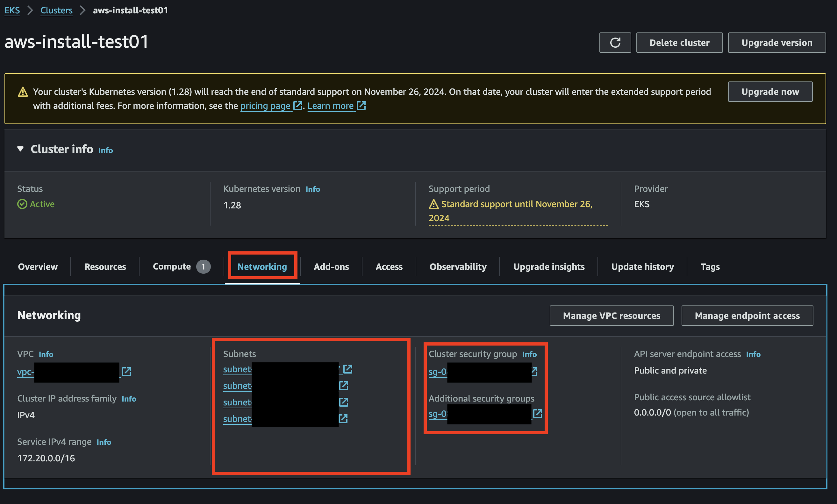Image resolution: width=837 pixels, height=504 pixels.
Task: Click the last subnet ID link
Action: point(237,418)
